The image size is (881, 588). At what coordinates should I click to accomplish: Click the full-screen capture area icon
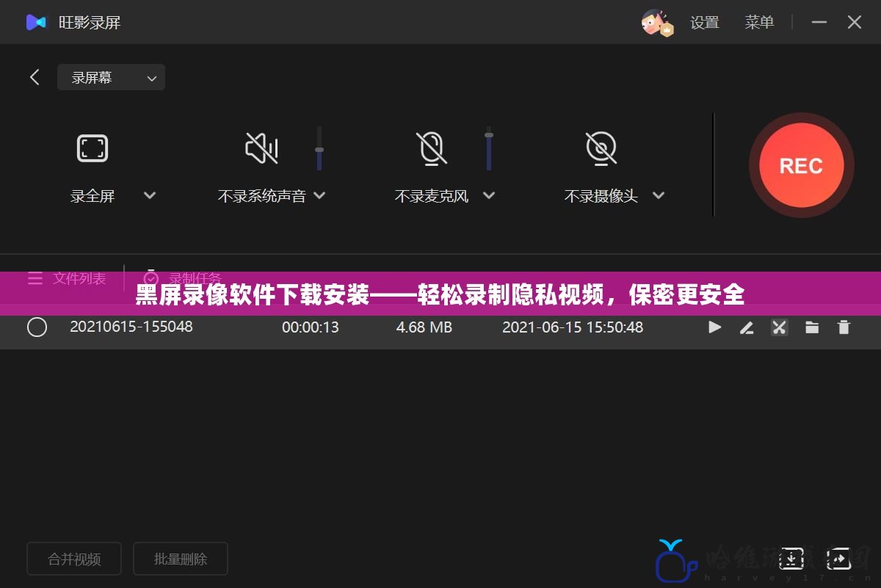pyautogui.click(x=93, y=148)
